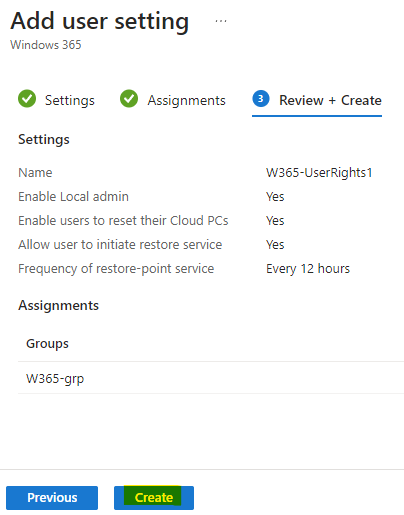404x515 pixels.
Task: Click the Add user setting title
Action: 100,21
